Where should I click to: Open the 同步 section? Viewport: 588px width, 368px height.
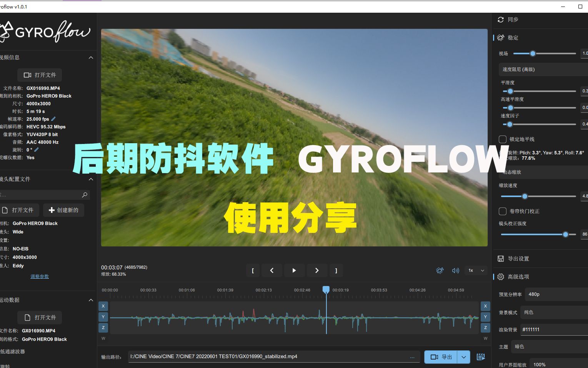(x=540, y=20)
